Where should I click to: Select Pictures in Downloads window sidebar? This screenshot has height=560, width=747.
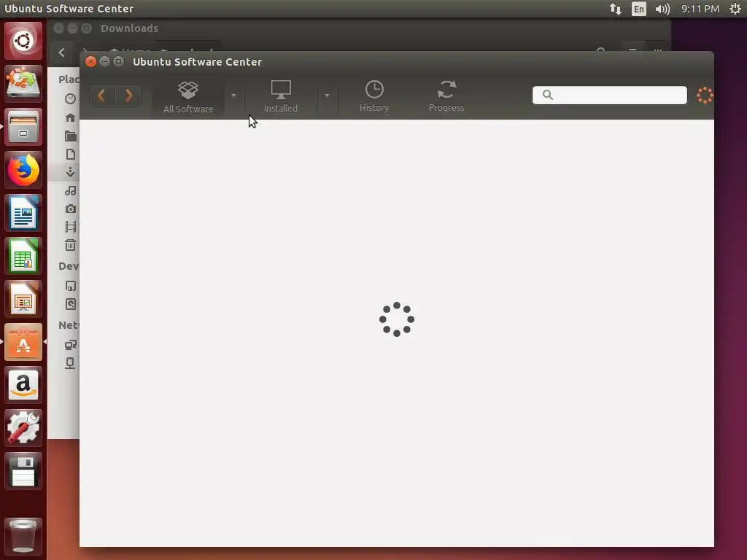click(70, 209)
